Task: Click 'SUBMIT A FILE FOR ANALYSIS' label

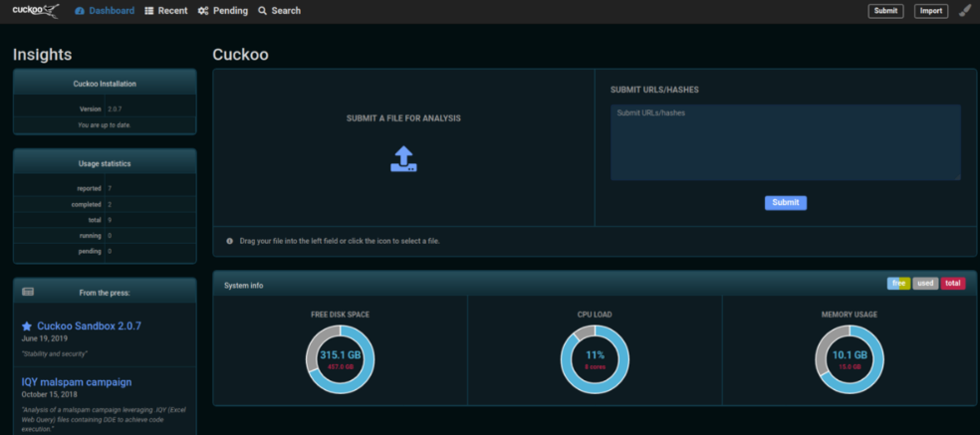Action: click(x=403, y=118)
